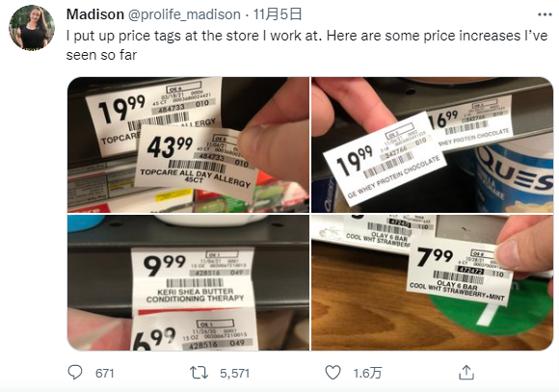This screenshot has width=559, height=392.
Task: Open the three-dot more options menu
Action: pos(545,14)
